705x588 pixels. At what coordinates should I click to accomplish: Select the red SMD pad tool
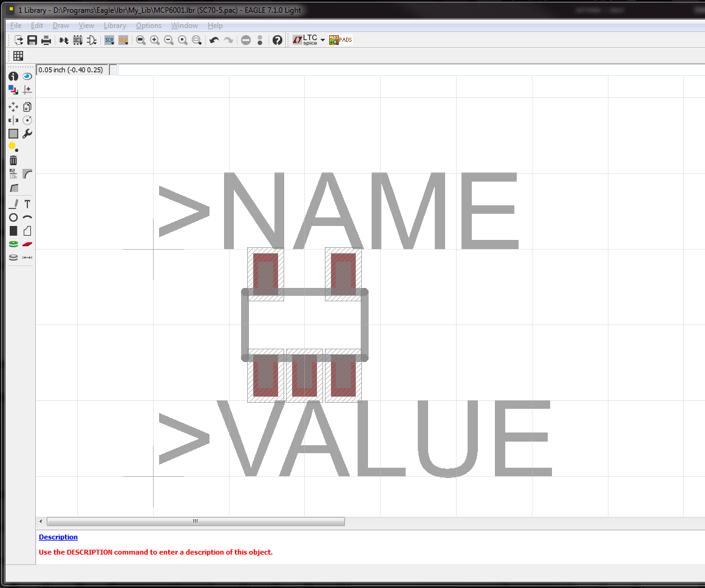pyautogui.click(x=27, y=244)
